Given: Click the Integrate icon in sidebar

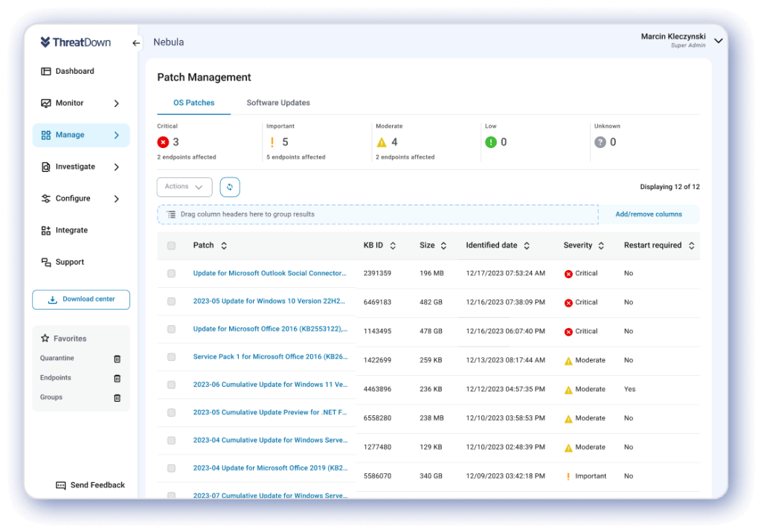Looking at the screenshot, I should click(46, 231).
